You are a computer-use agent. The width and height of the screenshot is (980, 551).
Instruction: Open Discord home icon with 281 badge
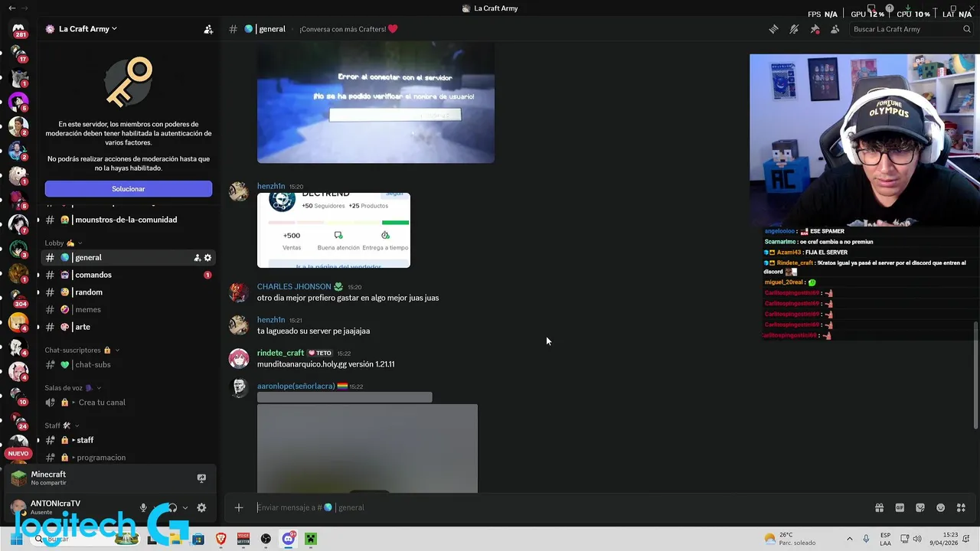pyautogui.click(x=18, y=31)
